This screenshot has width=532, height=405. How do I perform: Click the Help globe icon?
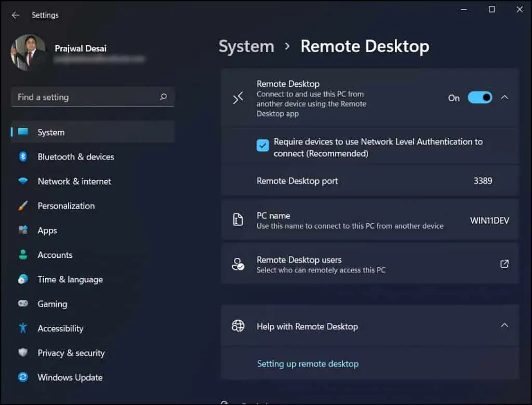pos(238,326)
